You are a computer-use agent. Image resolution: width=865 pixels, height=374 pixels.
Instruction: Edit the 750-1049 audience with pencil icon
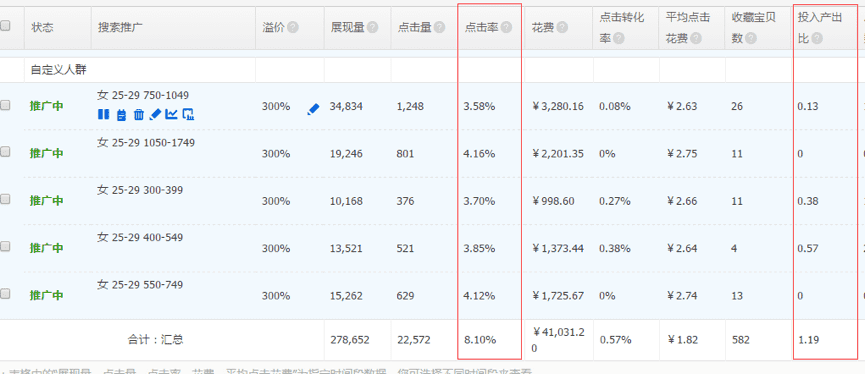156,114
